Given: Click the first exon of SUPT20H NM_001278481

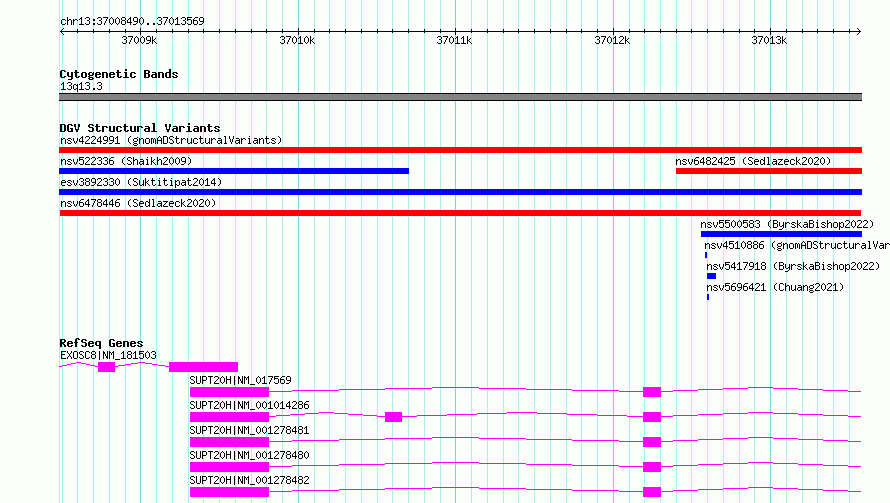Looking at the screenshot, I should click(229, 442).
